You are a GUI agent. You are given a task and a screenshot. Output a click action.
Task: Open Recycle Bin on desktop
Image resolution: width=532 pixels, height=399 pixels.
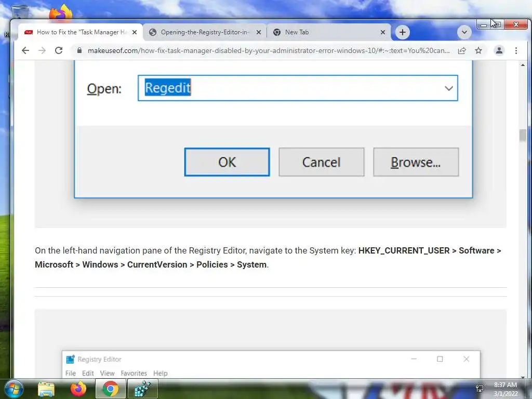[20, 11]
